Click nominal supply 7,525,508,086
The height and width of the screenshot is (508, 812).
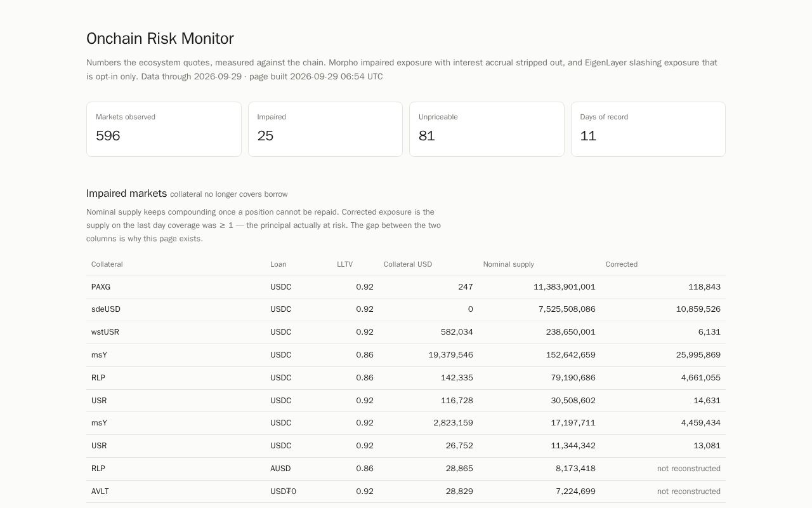point(567,309)
